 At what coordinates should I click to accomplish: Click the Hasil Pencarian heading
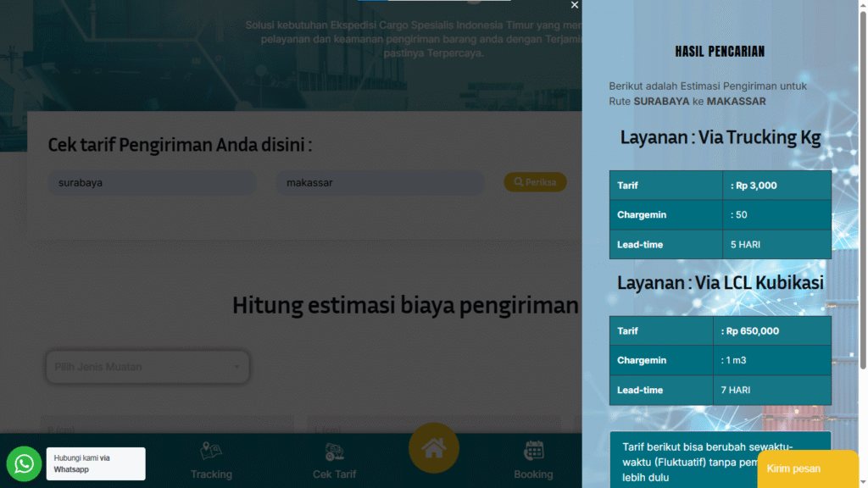click(720, 52)
